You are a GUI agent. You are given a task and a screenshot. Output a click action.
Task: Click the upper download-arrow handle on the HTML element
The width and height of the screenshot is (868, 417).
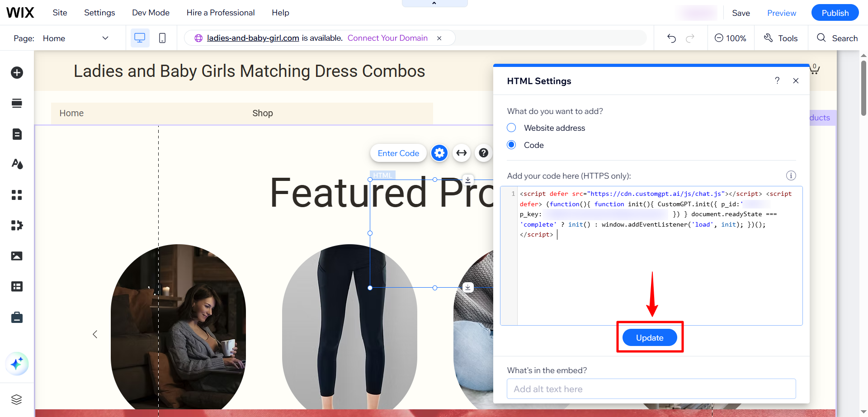pyautogui.click(x=468, y=179)
